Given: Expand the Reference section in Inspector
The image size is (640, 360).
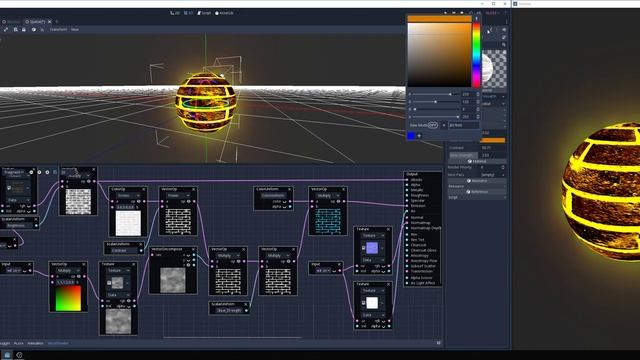Looking at the screenshot, I should (x=477, y=191).
